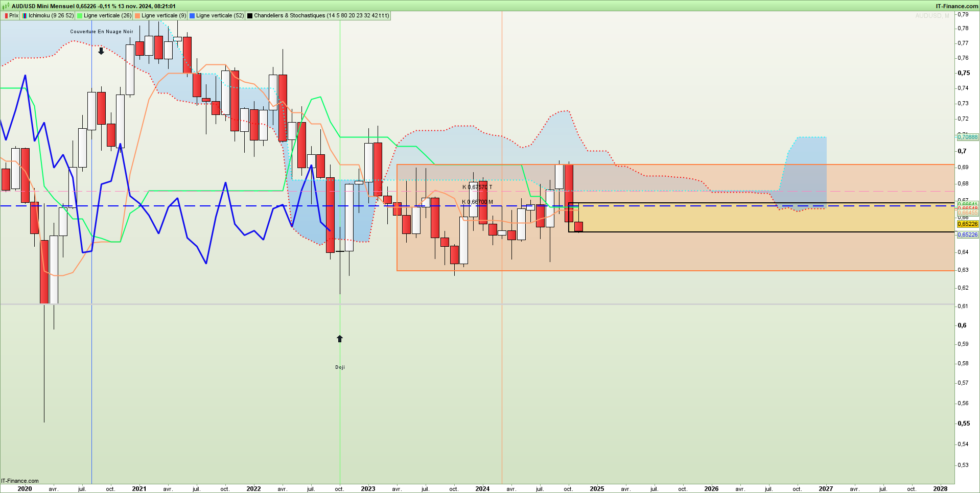Click the black Chandeliers & Stochastiques legend square

(x=250, y=16)
